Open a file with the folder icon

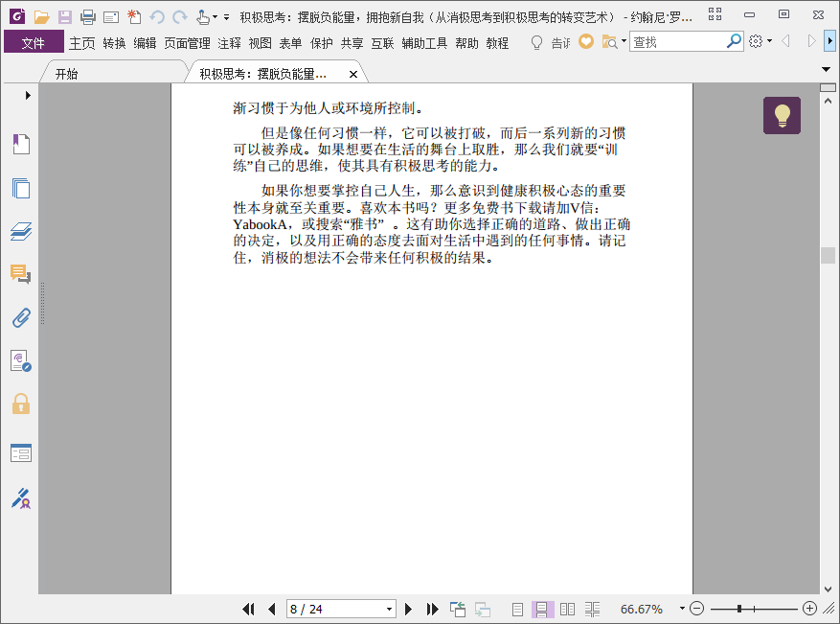pyautogui.click(x=41, y=17)
